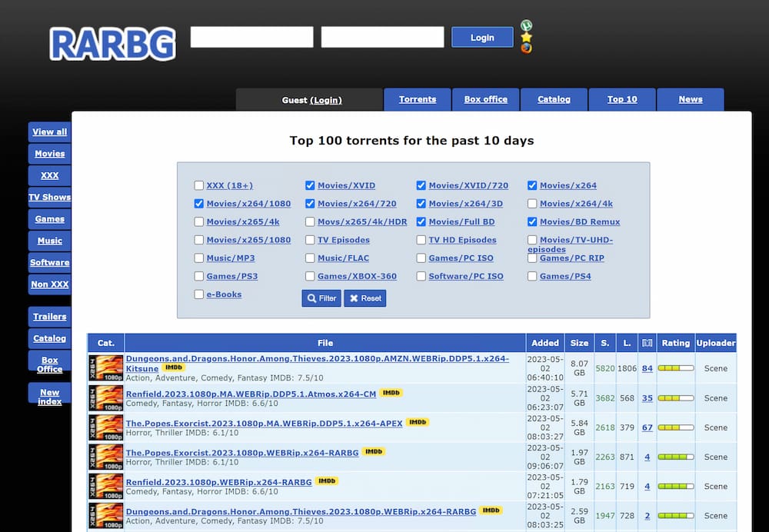Check the Movies/x264/4k checkbox
This screenshot has width=769, height=532.
pyautogui.click(x=532, y=204)
